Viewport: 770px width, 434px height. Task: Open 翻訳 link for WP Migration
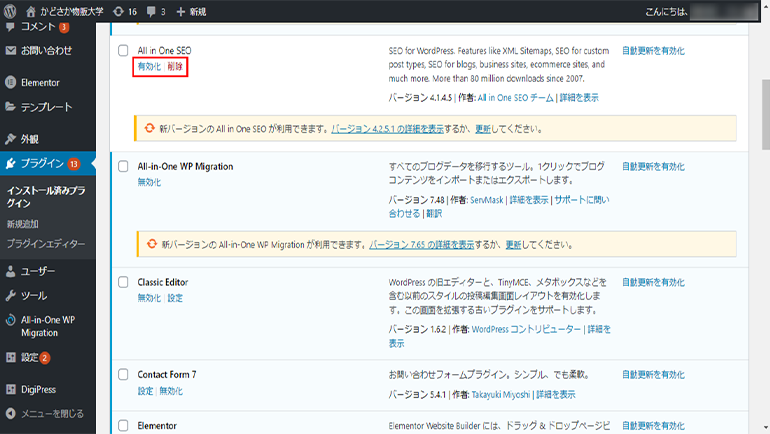434,214
